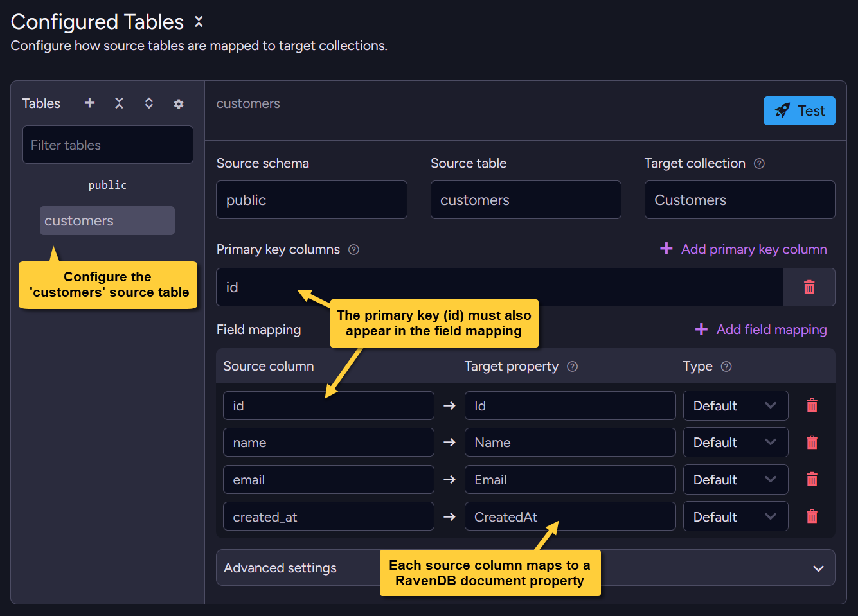The height and width of the screenshot is (616, 858).
Task: Edit the Source schema field
Action: tap(312, 200)
